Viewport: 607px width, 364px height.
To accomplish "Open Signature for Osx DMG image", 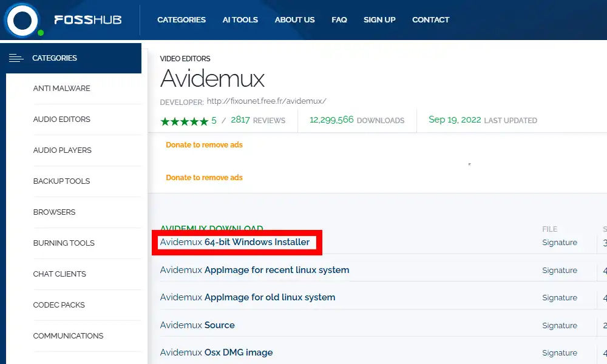I will click(x=560, y=353).
